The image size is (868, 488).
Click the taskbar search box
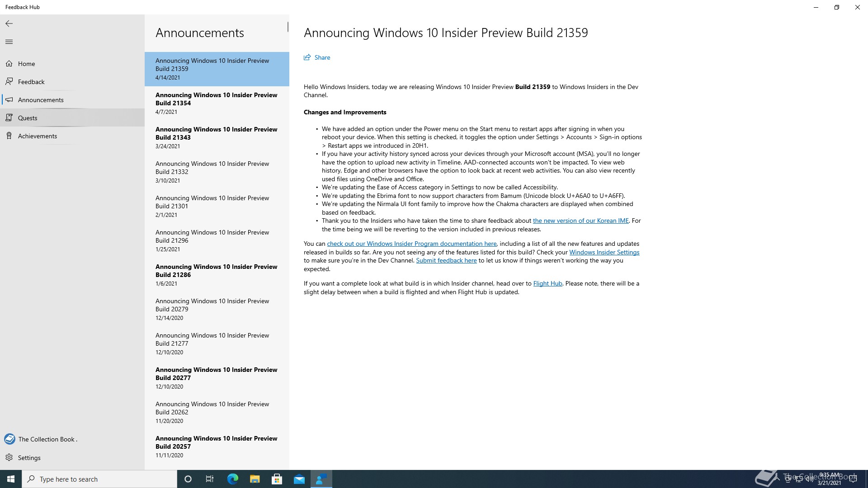click(99, 479)
